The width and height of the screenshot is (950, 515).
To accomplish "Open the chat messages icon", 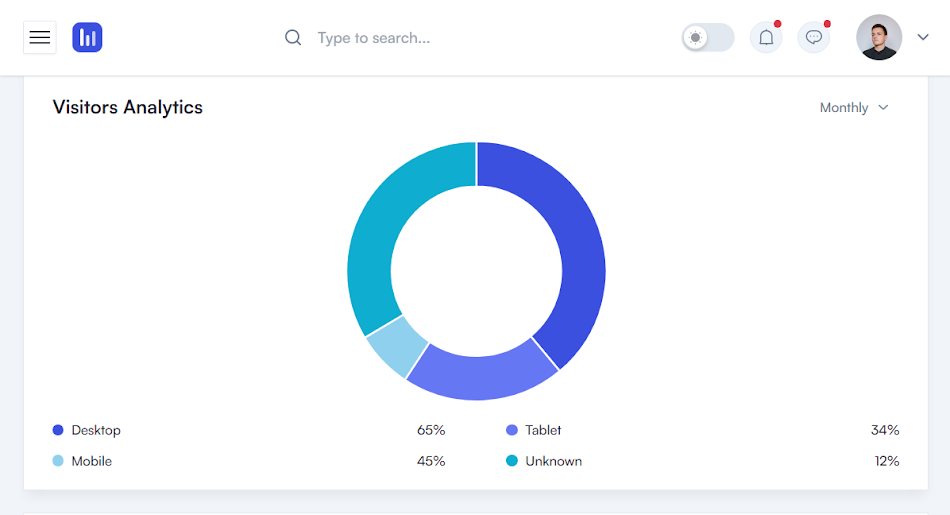I will (814, 38).
